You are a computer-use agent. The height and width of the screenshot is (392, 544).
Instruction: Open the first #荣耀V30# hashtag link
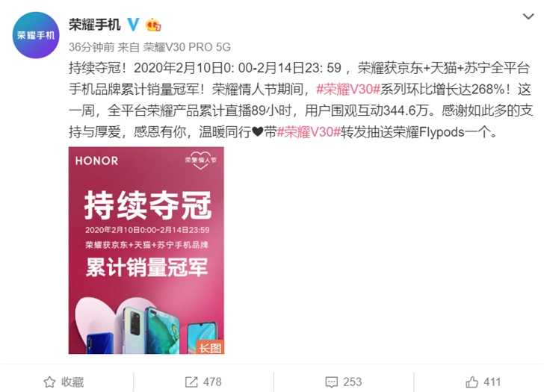348,90
